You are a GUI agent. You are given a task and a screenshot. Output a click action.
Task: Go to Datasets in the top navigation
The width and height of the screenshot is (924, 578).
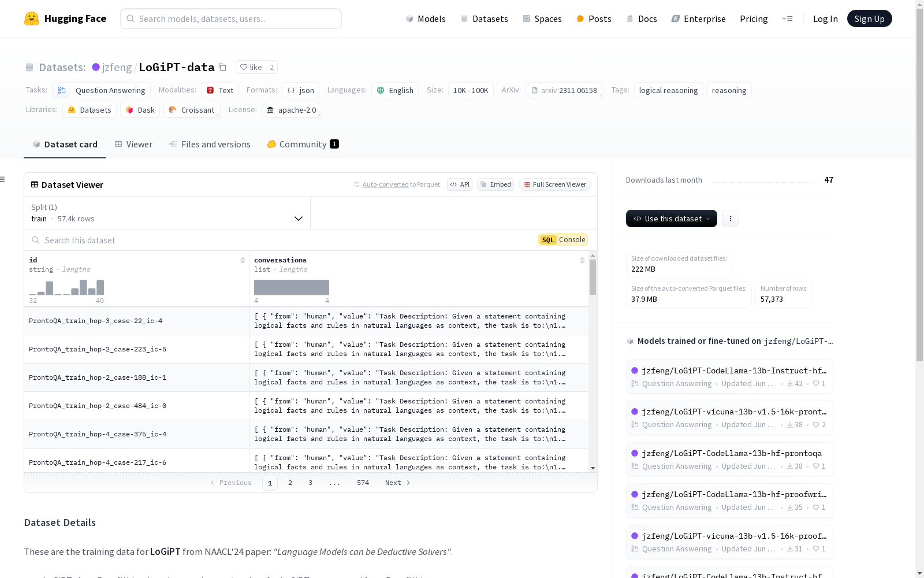pos(484,18)
